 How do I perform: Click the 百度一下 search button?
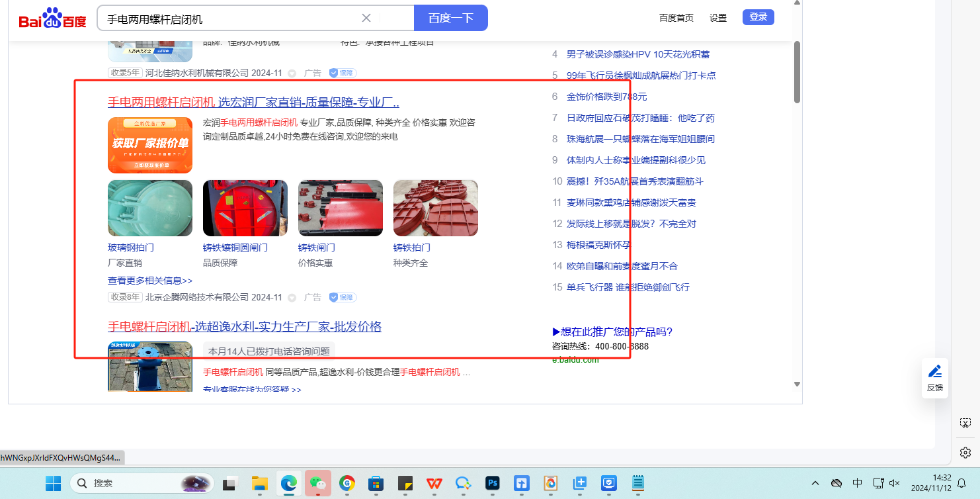[x=451, y=18]
